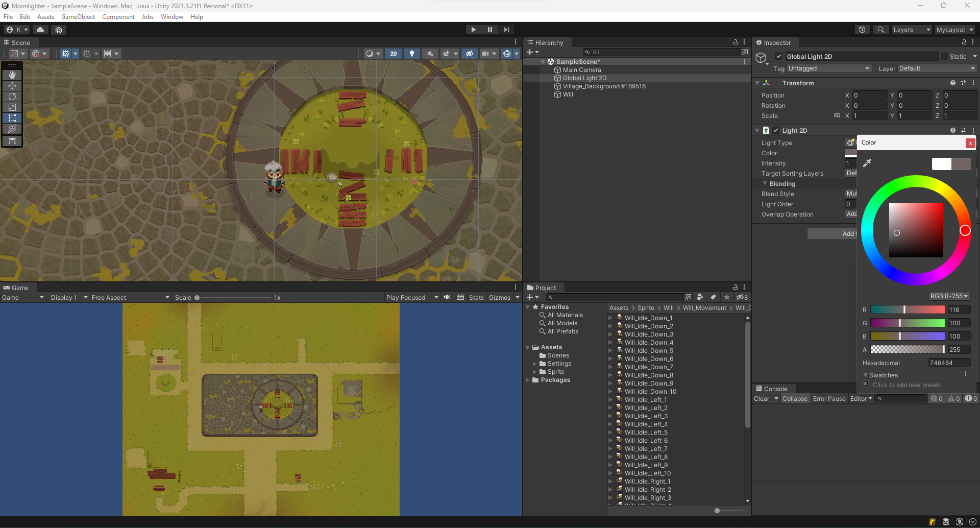980x528 pixels.
Task: Collapse the Blending section
Action: point(765,183)
